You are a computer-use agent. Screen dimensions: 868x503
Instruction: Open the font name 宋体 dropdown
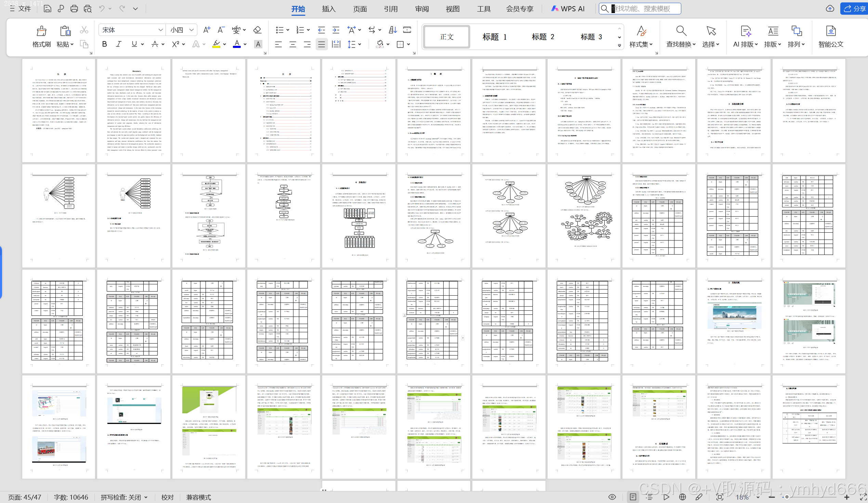[x=160, y=30]
